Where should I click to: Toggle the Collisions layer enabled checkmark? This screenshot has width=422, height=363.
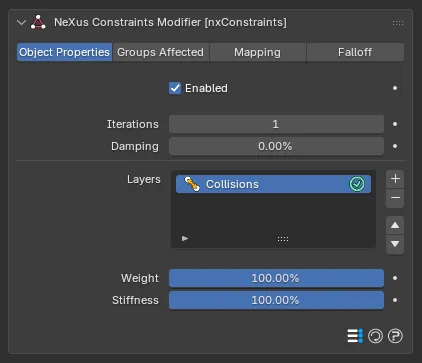[x=357, y=184]
